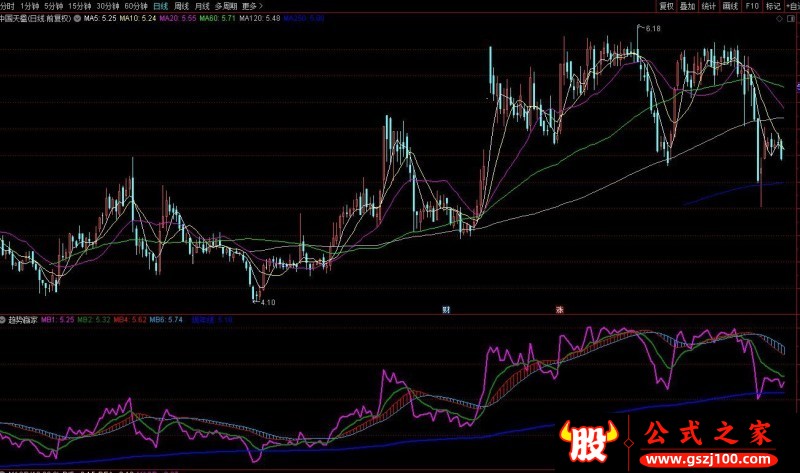Click the MA5: 5.25 value label
The image size is (800, 473).
pyautogui.click(x=100, y=18)
